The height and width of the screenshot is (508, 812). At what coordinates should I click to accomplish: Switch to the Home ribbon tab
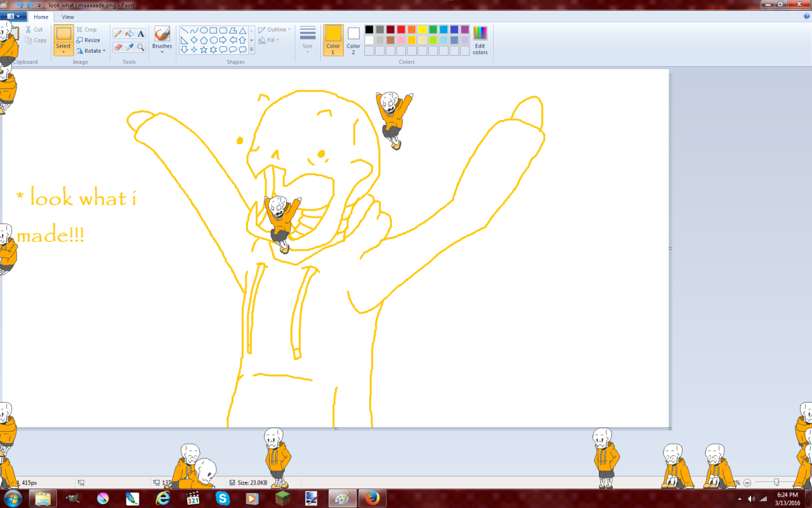41,17
